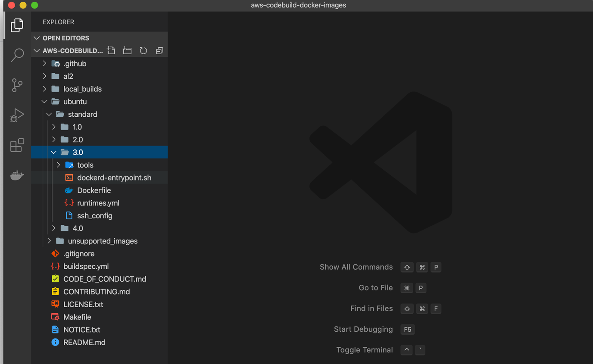The width and height of the screenshot is (593, 364).
Task: Open the Docker view in activity bar
Action: point(17,175)
